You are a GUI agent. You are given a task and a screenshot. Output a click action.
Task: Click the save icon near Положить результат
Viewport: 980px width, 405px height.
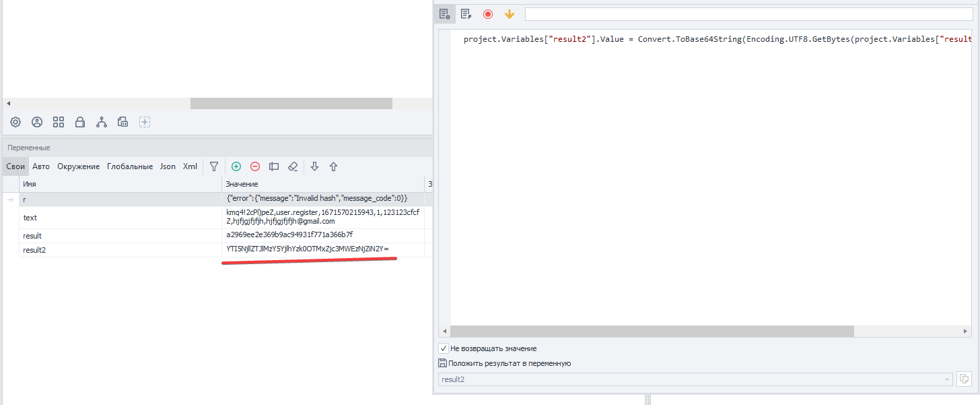pyautogui.click(x=442, y=363)
